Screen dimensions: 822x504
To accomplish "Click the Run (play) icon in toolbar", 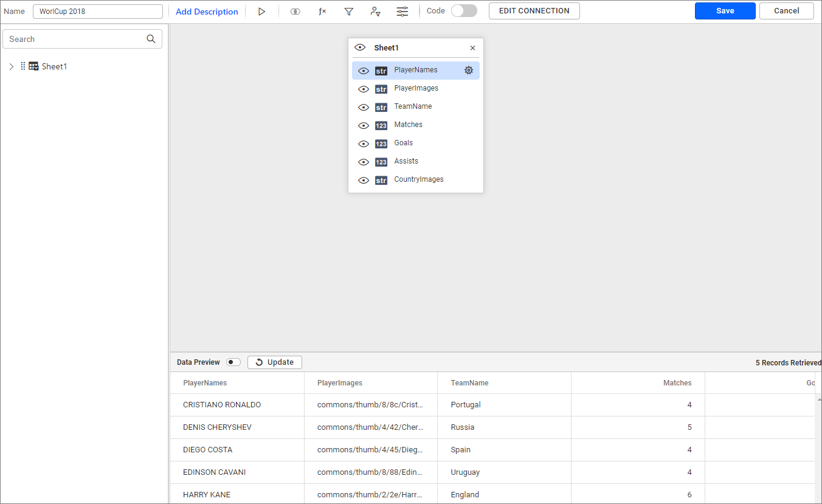I will point(261,12).
